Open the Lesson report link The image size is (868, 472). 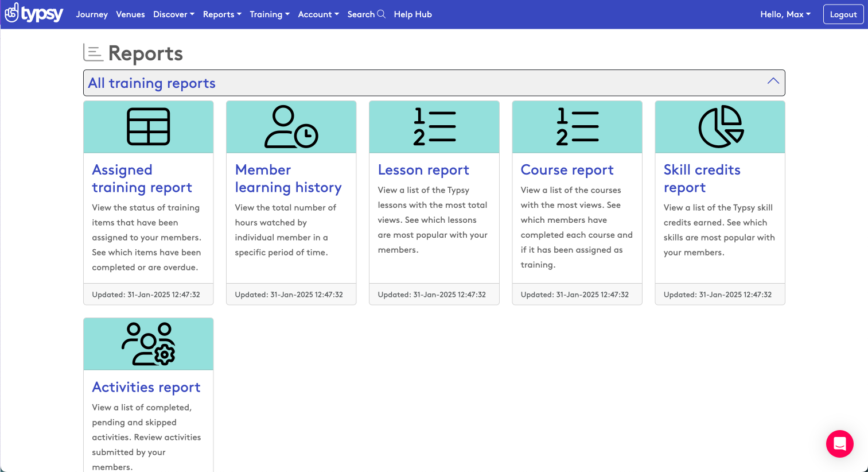click(423, 170)
